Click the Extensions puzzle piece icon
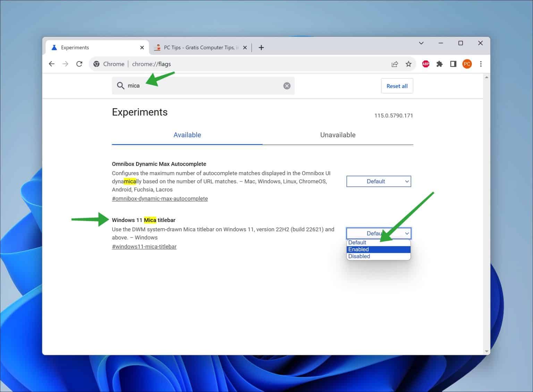Screen dimensions: 533x392 click(x=439, y=64)
